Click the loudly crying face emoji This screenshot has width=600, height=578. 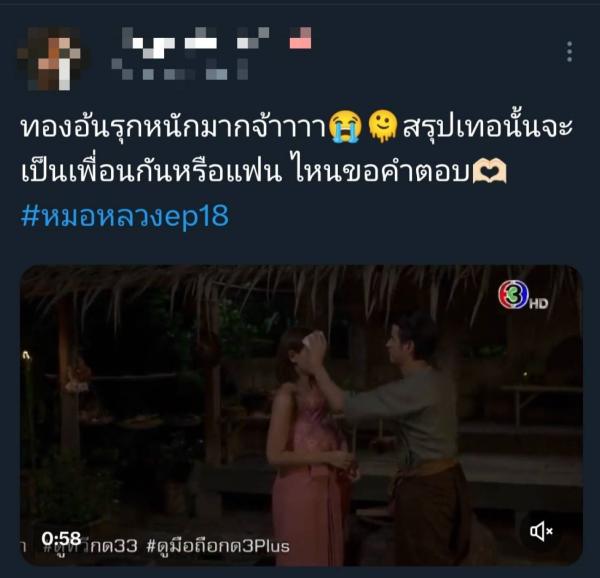tap(346, 127)
